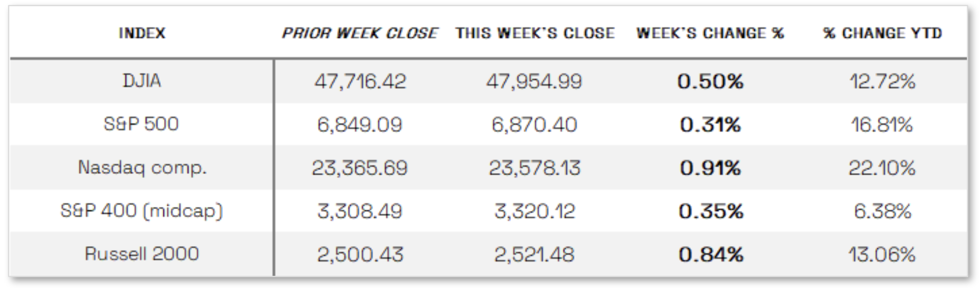Select the S&P 500 row label

click(x=141, y=124)
